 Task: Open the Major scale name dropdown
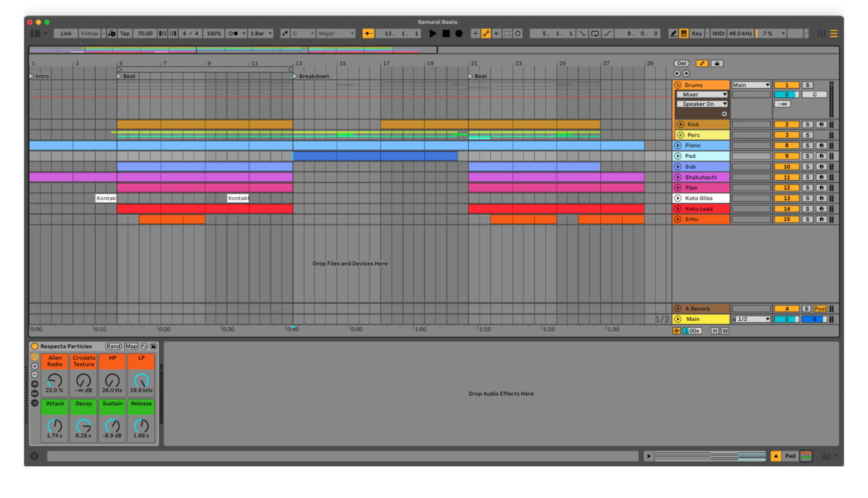336,33
